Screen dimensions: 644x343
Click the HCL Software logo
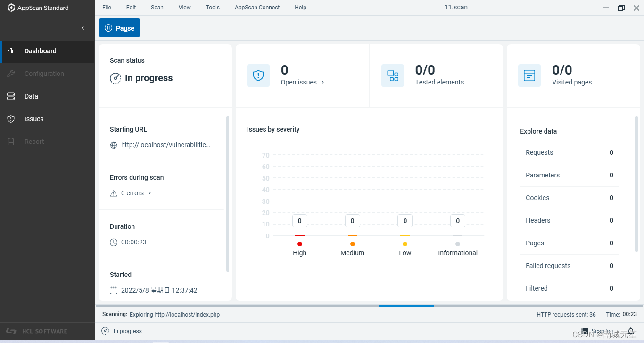pos(36,331)
